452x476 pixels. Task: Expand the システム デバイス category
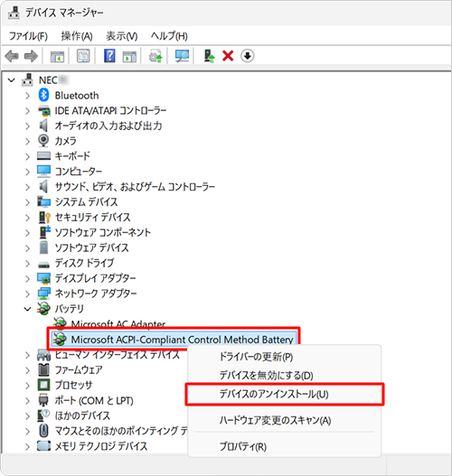point(28,202)
